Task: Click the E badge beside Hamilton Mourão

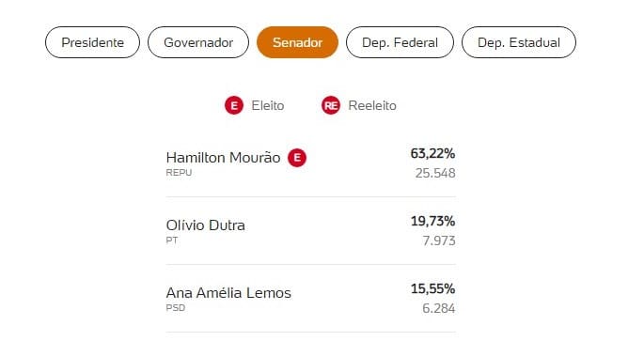Action: click(297, 158)
